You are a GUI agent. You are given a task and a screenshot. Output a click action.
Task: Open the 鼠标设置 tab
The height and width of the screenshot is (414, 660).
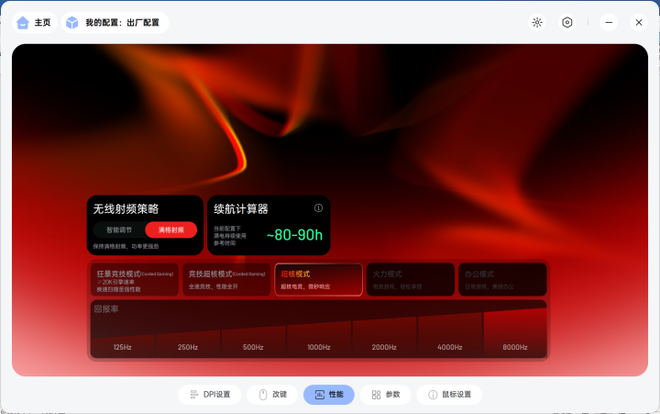coord(449,395)
